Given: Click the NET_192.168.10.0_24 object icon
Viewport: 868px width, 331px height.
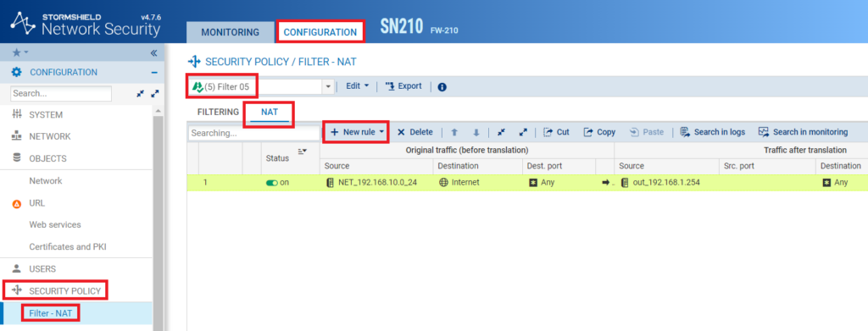Looking at the screenshot, I should (x=331, y=182).
